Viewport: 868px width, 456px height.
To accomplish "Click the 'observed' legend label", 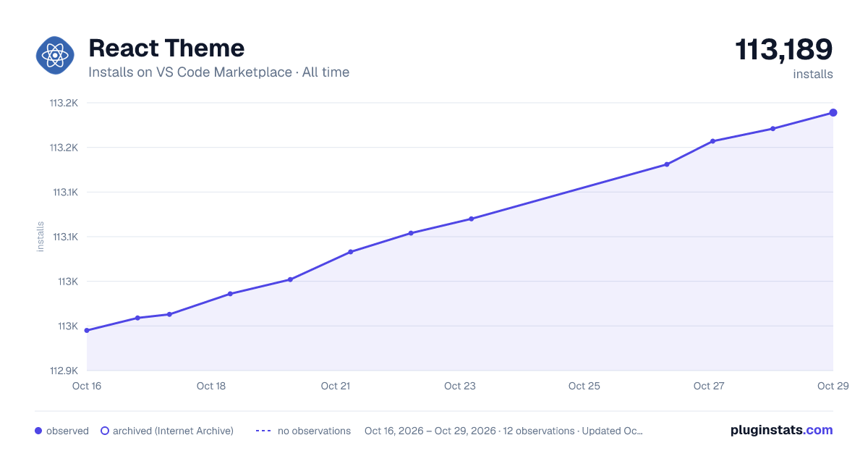I will (67, 431).
